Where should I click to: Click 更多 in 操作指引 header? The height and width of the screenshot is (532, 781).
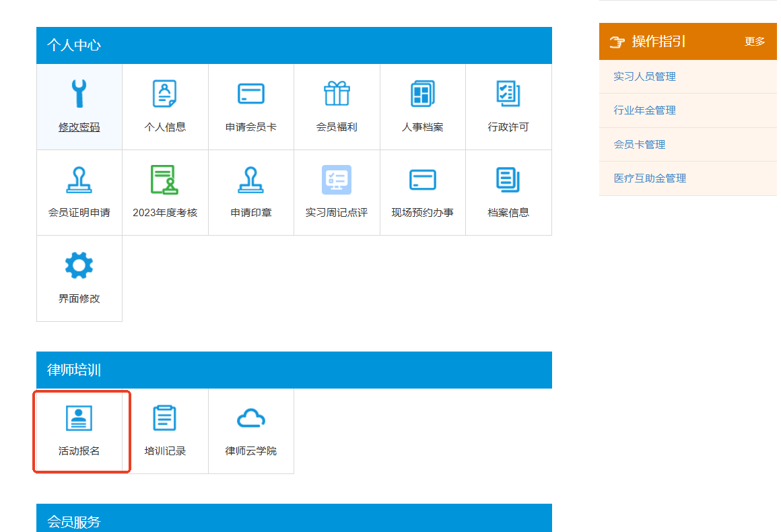pyautogui.click(x=755, y=42)
